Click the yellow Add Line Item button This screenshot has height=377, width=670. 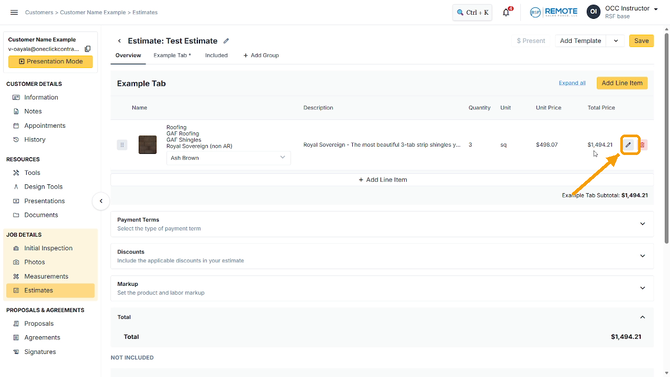[622, 83]
